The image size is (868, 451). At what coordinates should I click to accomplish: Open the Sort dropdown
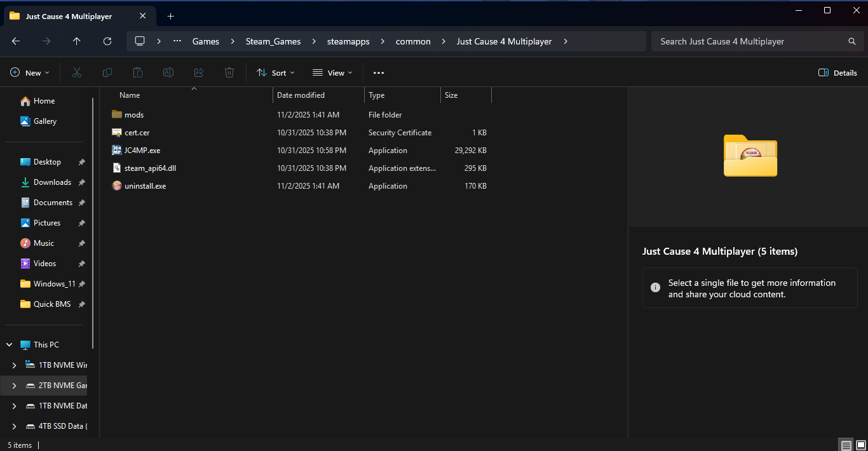(275, 72)
